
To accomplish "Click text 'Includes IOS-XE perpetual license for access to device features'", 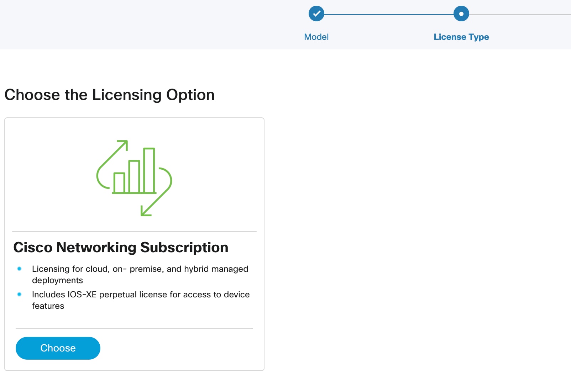I will coord(141,300).
